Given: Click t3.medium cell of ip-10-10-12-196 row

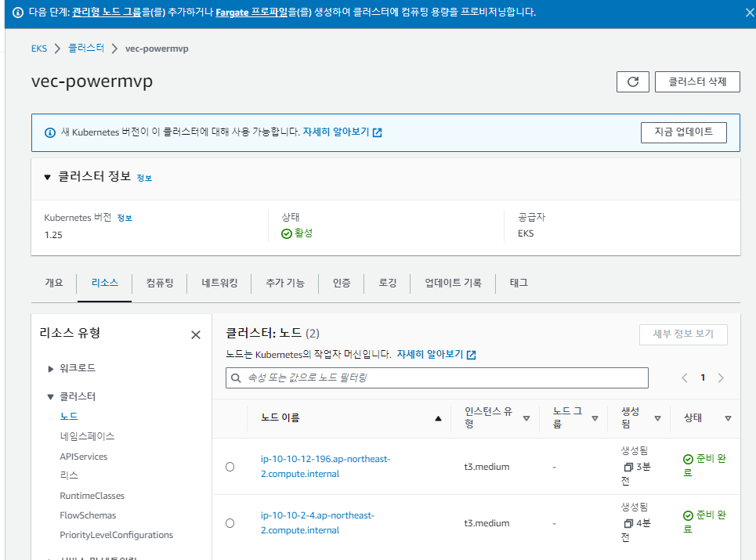Looking at the screenshot, I should point(487,467).
